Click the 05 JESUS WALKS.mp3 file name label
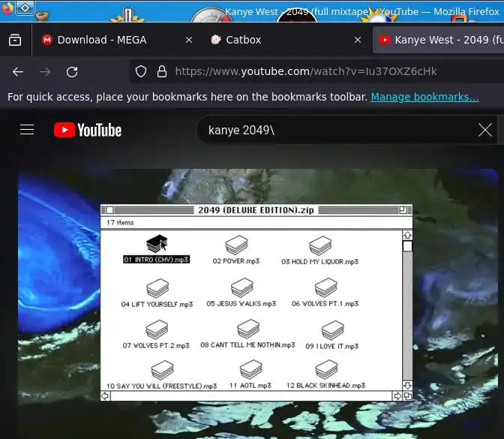504x439 pixels. (x=241, y=304)
